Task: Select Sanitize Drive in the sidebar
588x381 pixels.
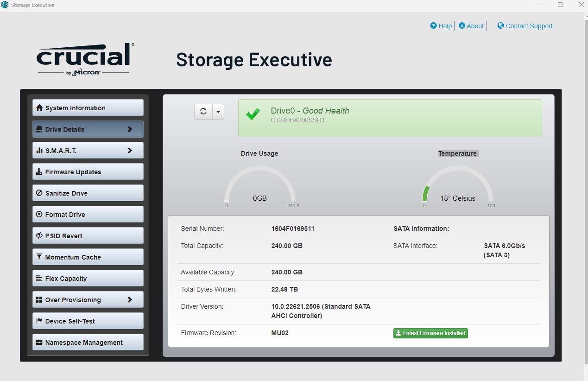Action: 88,193
